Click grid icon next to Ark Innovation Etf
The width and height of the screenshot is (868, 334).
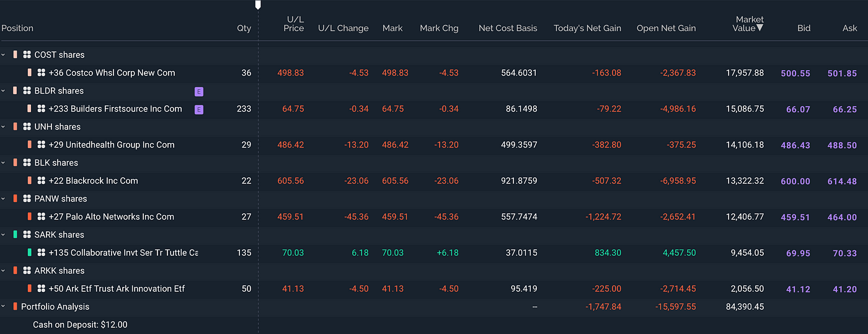coord(41,288)
